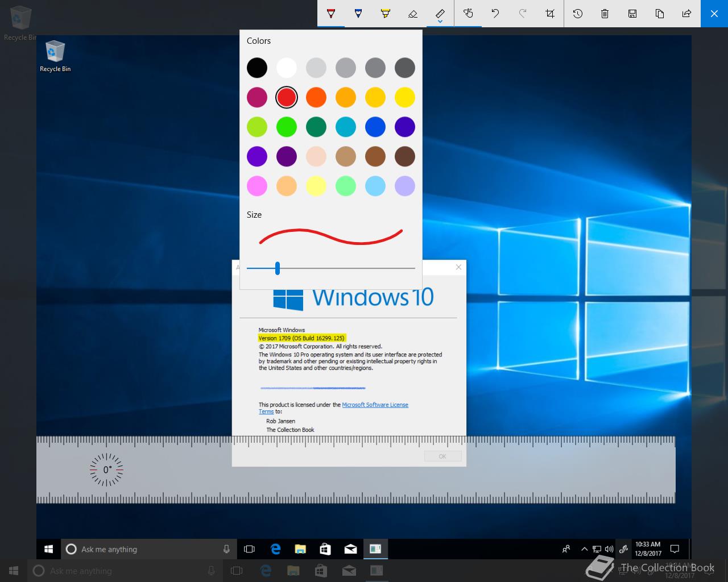Click the network icon in tray
The width and height of the screenshot is (728, 582).
(597, 549)
